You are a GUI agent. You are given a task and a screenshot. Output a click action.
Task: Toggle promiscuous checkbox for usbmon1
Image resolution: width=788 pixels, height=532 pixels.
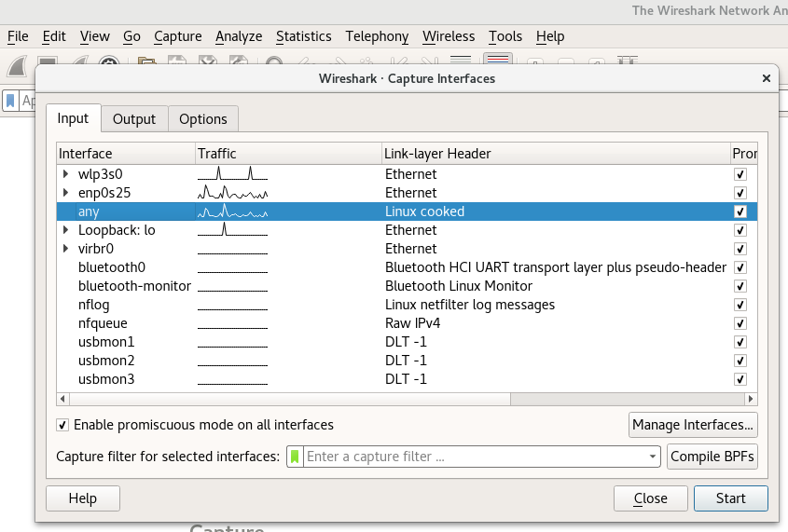coord(740,342)
